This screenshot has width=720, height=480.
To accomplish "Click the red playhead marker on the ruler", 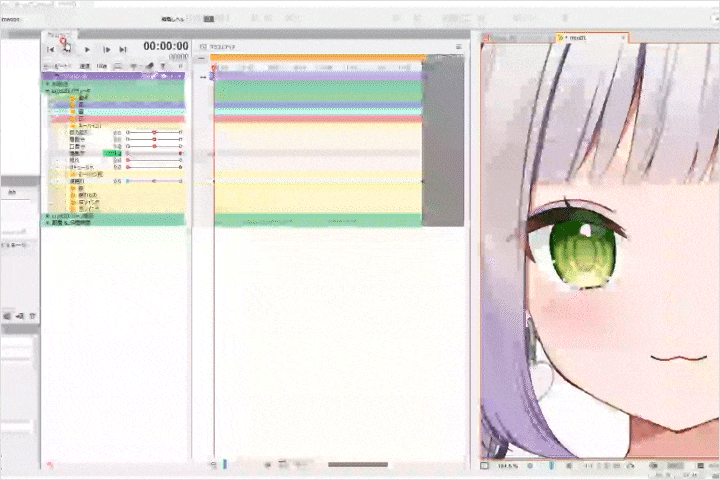I will click(x=214, y=68).
